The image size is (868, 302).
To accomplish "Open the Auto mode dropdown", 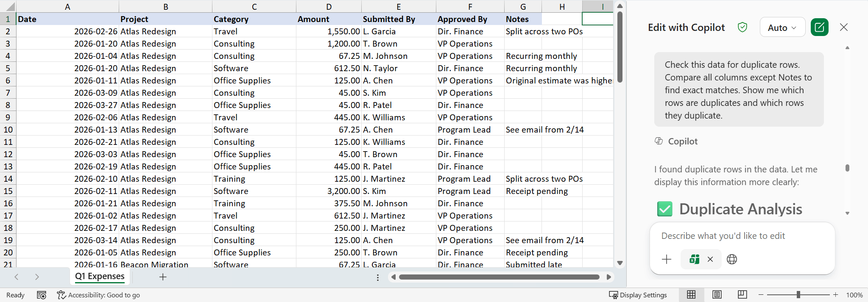I will [782, 28].
